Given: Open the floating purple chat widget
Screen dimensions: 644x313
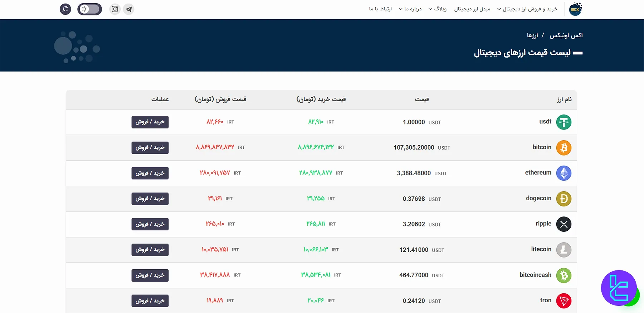Looking at the screenshot, I should click(619, 288).
